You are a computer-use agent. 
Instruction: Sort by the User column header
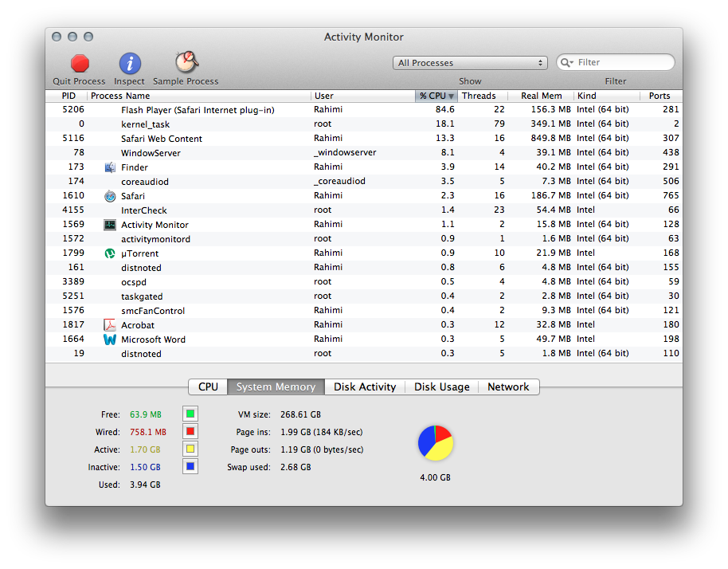click(x=363, y=96)
